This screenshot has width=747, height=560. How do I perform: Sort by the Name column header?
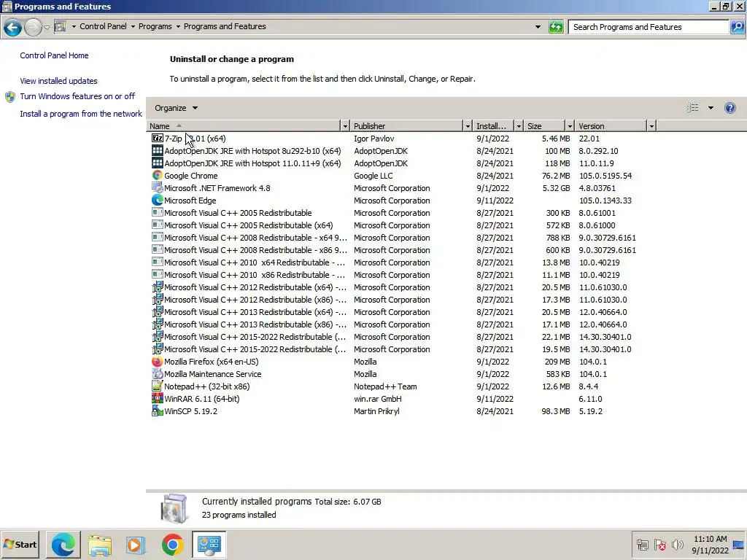click(244, 125)
